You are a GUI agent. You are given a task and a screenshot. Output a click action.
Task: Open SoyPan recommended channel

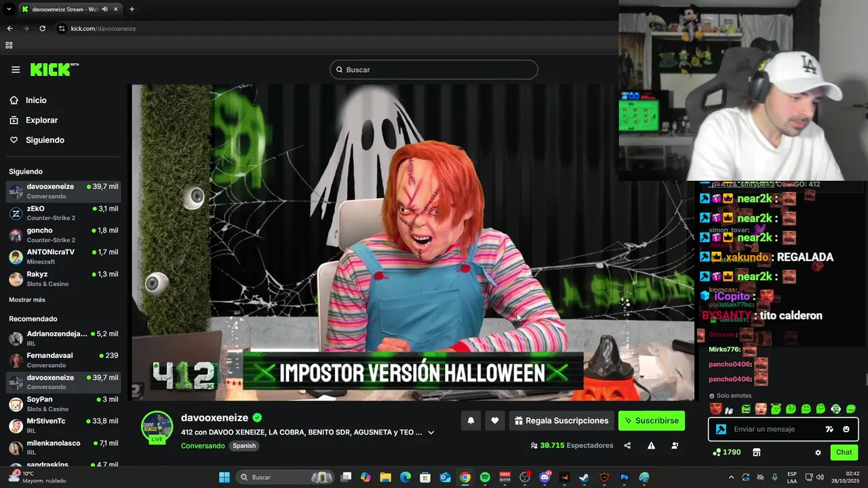pyautogui.click(x=64, y=404)
